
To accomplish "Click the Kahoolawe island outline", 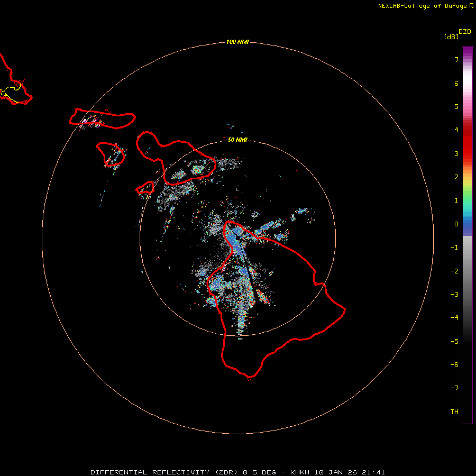I will coord(145,188).
